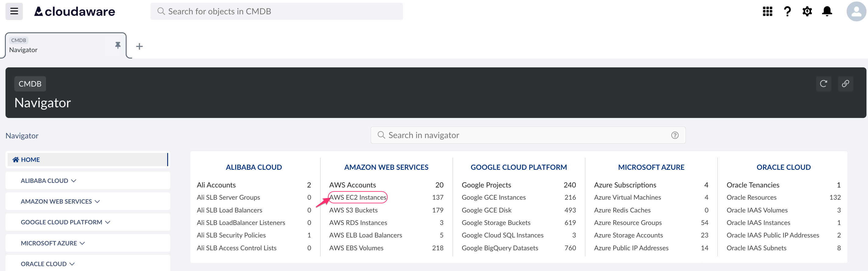Screen dimensions: 868x271
Task: Expand the Amazon Web Services sidebar section
Action: point(60,201)
